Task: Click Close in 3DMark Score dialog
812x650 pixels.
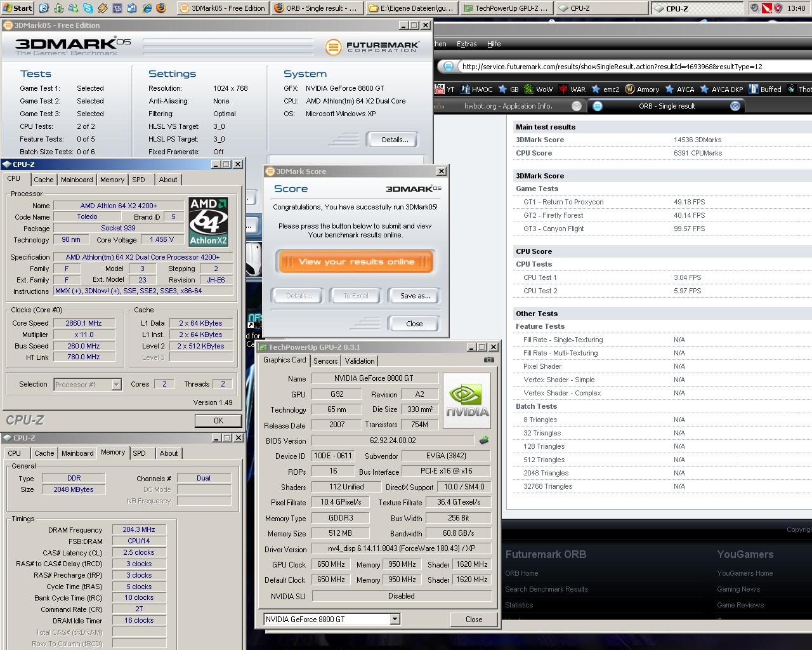Action: (x=414, y=324)
